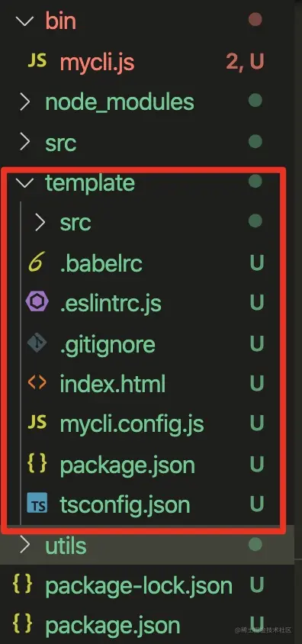Click the red status dot on bin
This screenshot has height=644, width=302.
pyautogui.click(x=255, y=20)
